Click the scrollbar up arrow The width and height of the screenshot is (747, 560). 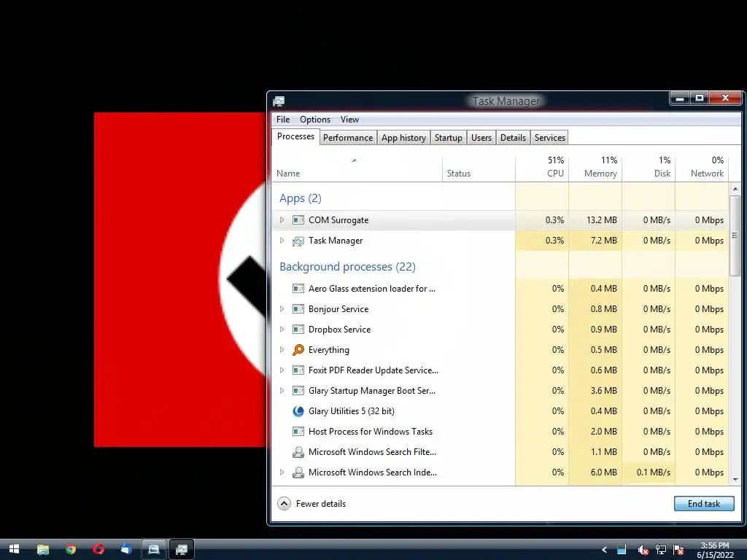735,189
